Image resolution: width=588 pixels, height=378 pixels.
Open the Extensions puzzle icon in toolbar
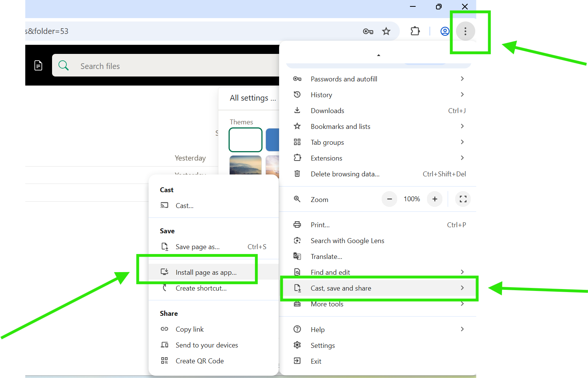415,31
